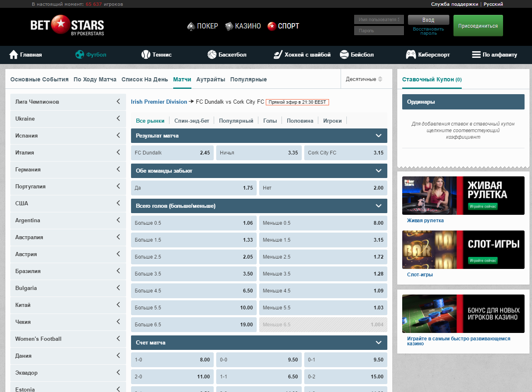The image size is (532, 392).
Task: Open the Живая рулетка banner
Action: (463, 195)
